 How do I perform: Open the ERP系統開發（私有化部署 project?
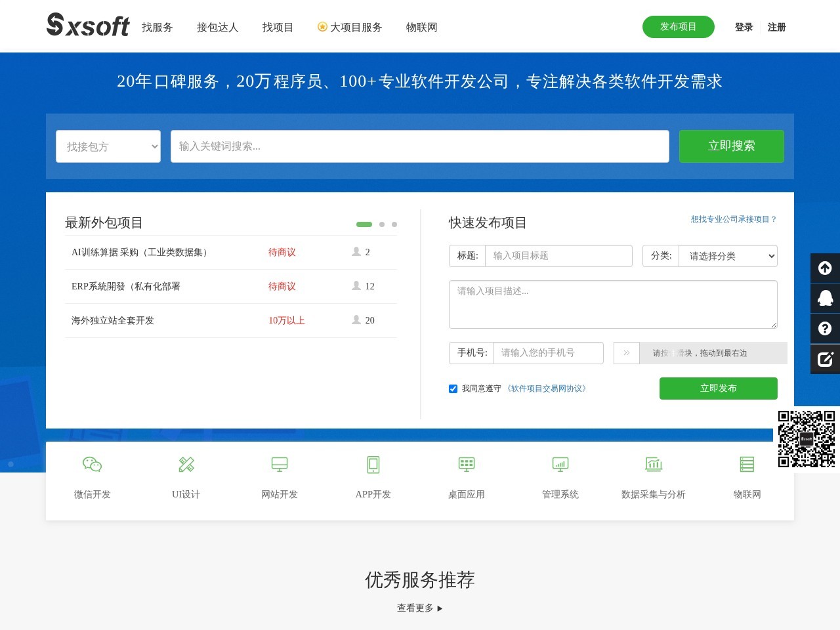(126, 286)
